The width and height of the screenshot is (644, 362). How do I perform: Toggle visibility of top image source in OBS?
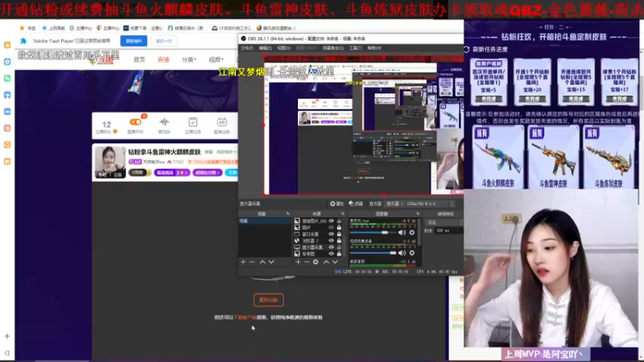(x=332, y=220)
